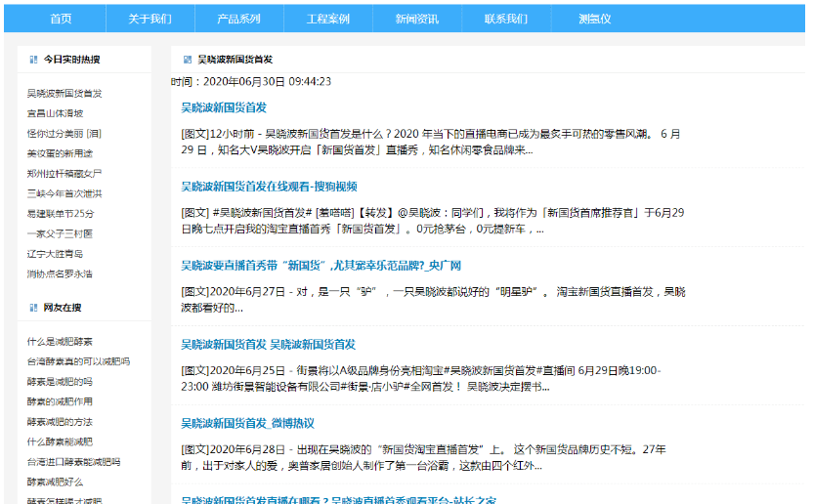Viewport: 813px width, 504px height.
Task: Open 新闻资讯 in the navigation bar
Action: [417, 19]
